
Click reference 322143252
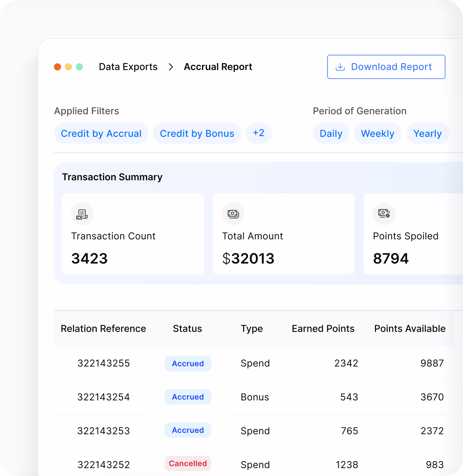(x=104, y=465)
